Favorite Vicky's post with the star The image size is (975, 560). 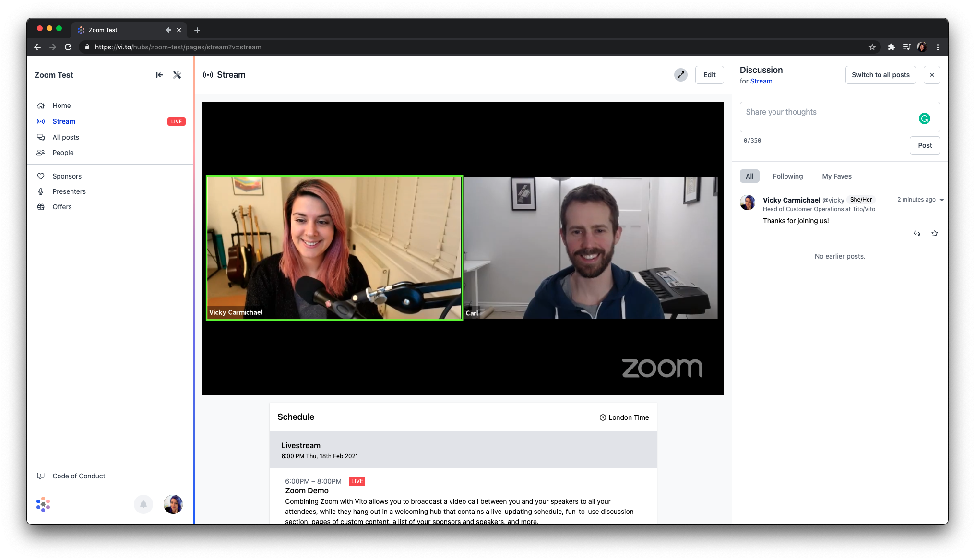935,233
